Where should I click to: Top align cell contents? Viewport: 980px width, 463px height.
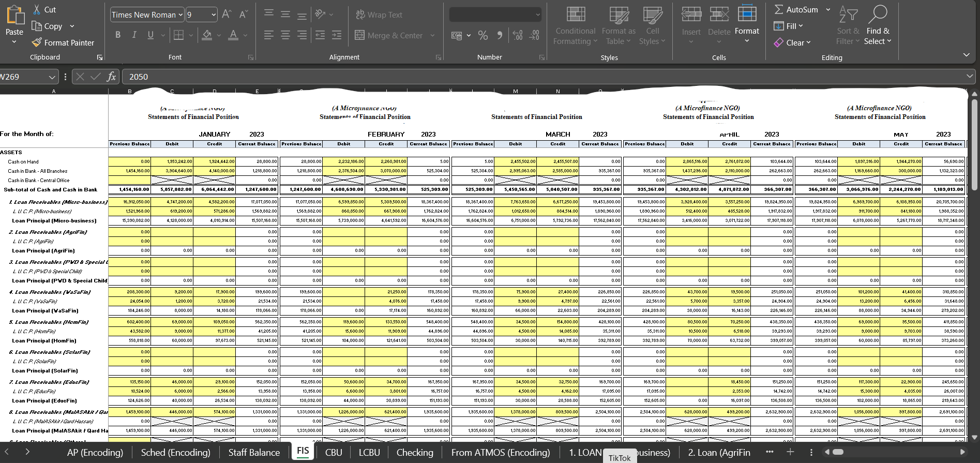coord(269,14)
